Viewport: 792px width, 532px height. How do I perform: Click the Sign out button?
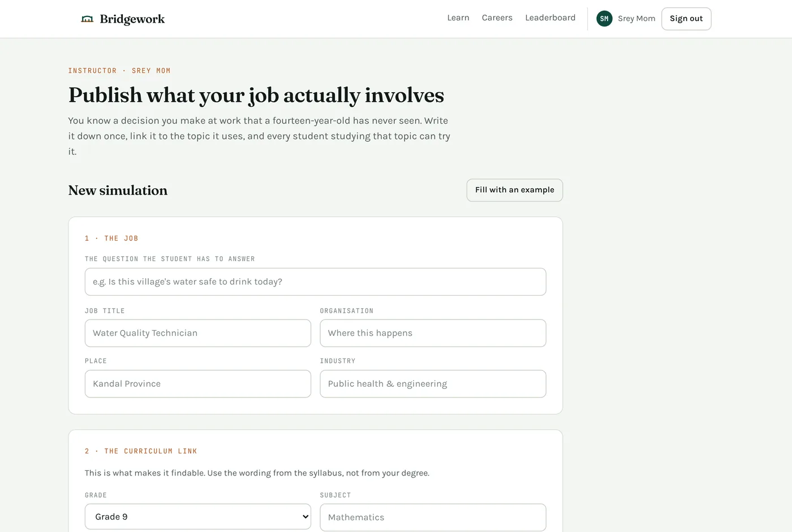click(686, 19)
